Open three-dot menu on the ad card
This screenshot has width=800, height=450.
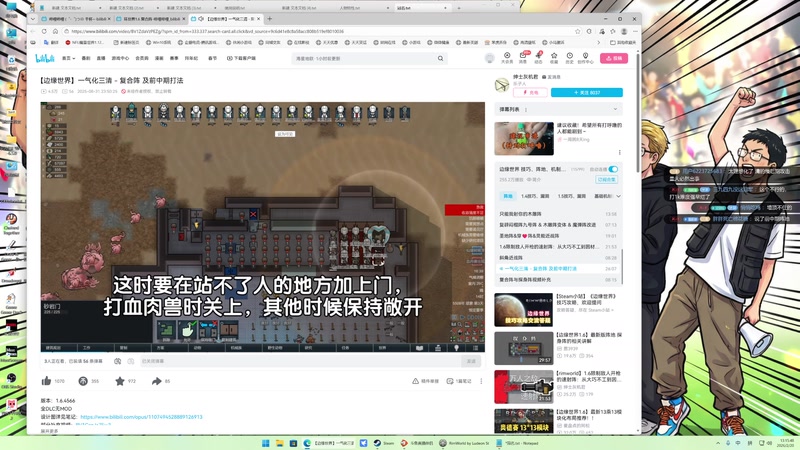pos(620,152)
